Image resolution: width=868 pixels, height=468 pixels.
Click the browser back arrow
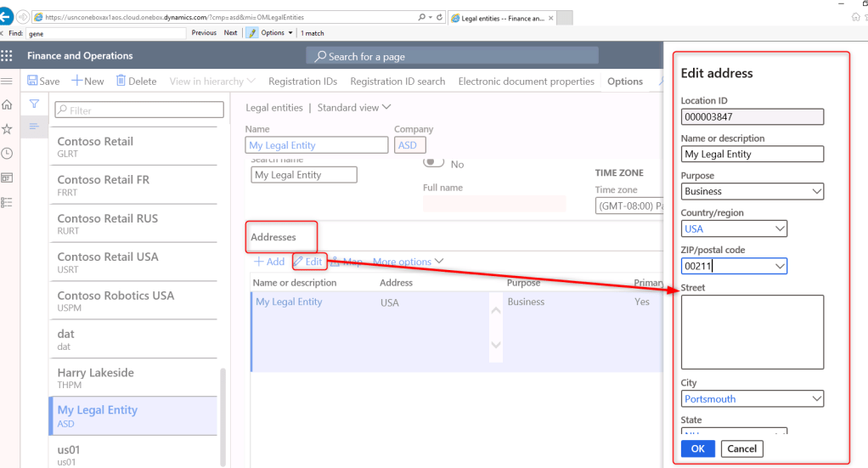(x=7, y=16)
